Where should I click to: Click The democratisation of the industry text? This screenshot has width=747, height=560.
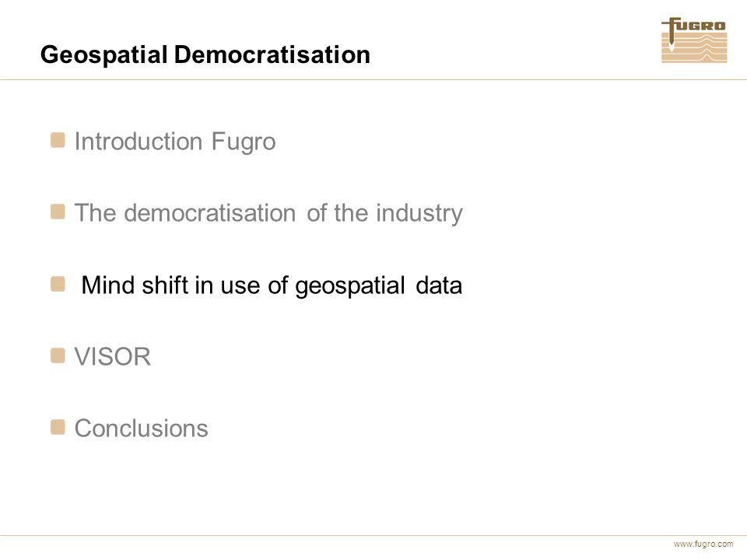tap(268, 213)
